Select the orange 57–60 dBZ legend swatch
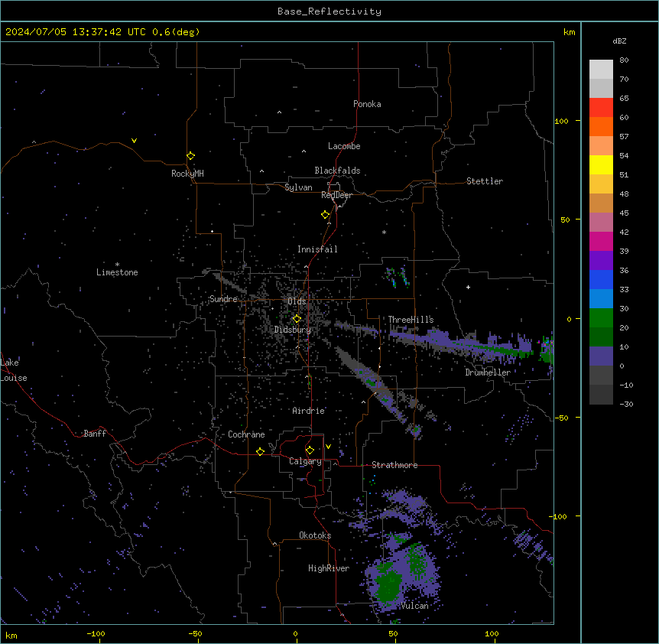Screen dimensions: 659x644 [x=601, y=126]
